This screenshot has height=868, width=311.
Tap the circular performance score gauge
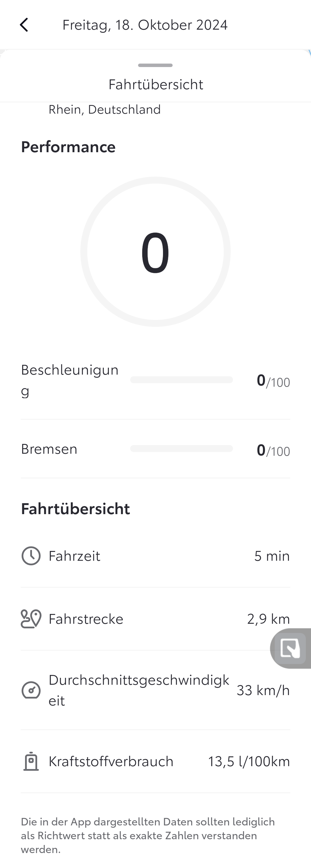tap(155, 252)
